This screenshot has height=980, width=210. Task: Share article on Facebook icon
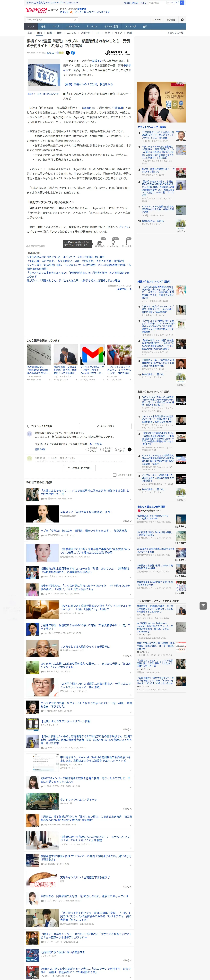click(73, 53)
